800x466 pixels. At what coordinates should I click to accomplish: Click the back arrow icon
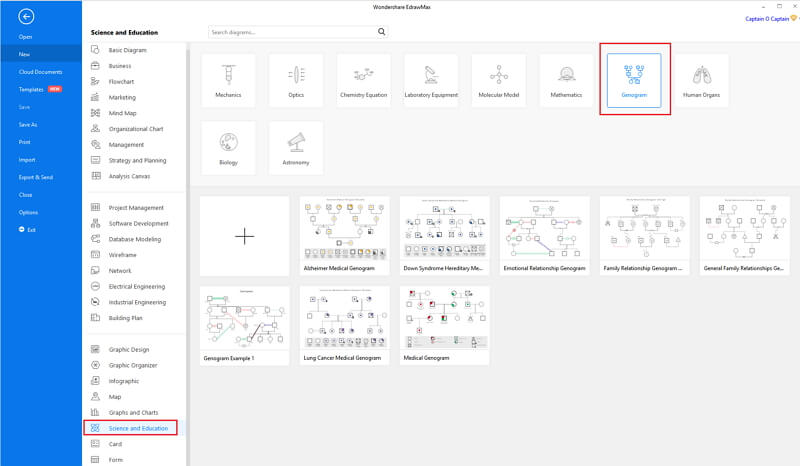[26, 17]
